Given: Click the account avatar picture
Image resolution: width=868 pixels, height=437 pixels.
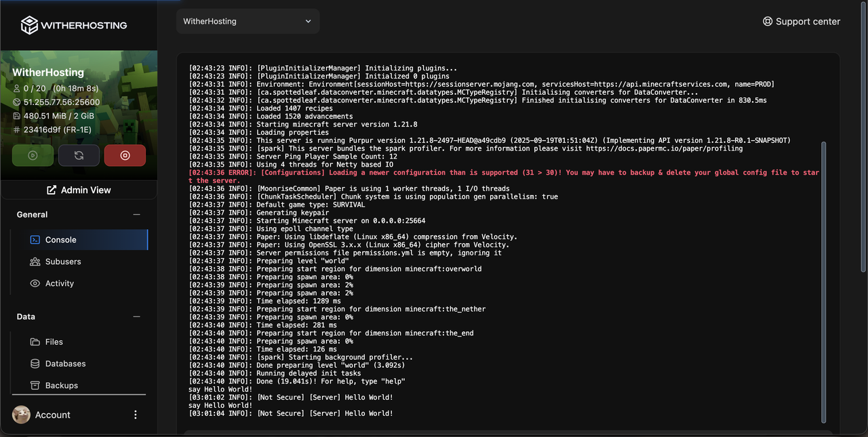Looking at the screenshot, I should point(22,415).
